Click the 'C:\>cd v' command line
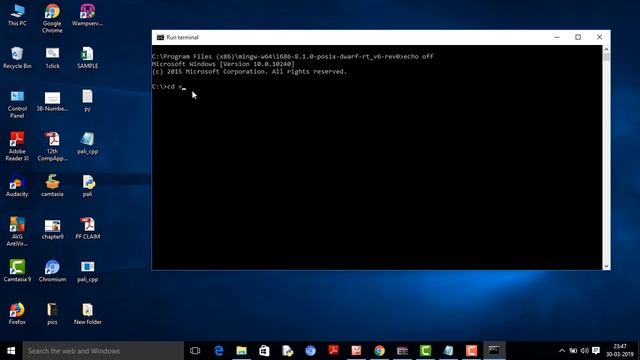 click(x=169, y=87)
